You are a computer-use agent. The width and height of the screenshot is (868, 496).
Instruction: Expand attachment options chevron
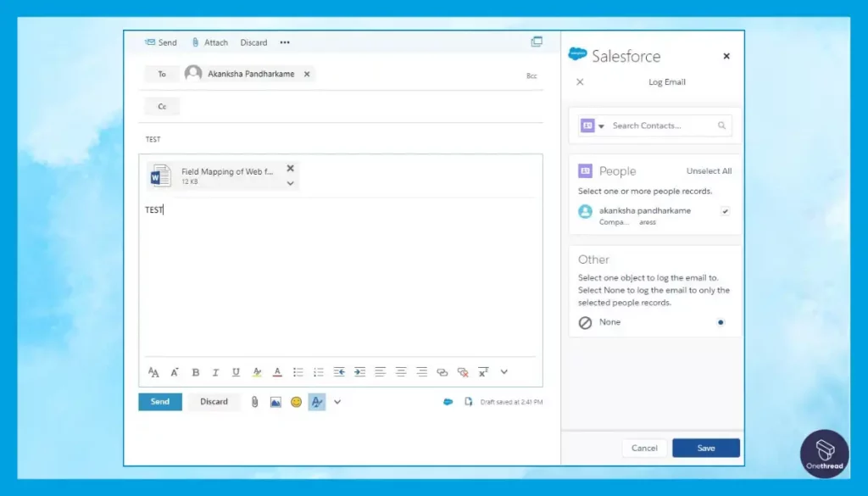click(290, 183)
